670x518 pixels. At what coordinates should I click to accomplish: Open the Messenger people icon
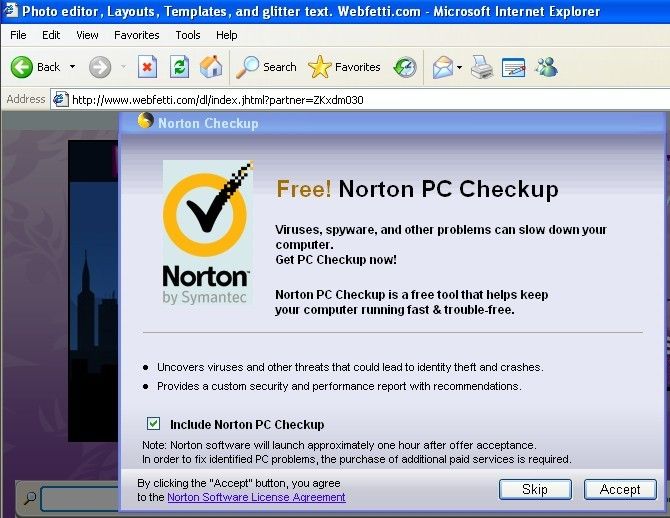coord(547,67)
